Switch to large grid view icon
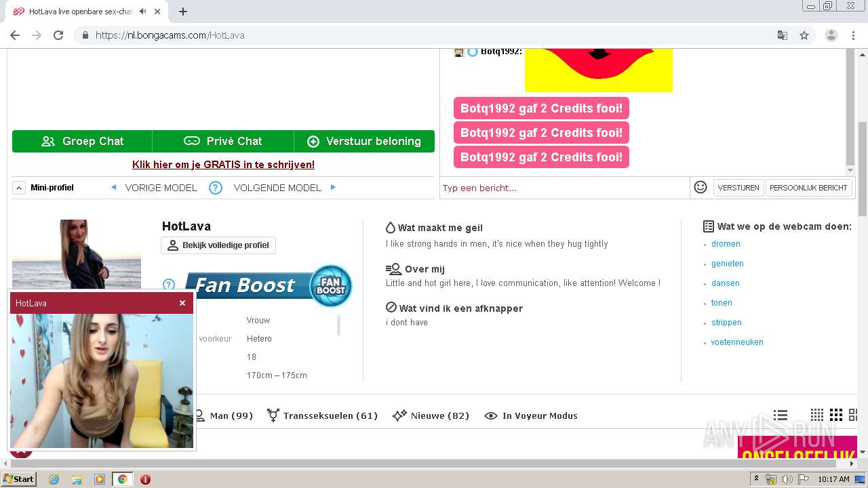The height and width of the screenshot is (488, 868). click(x=854, y=415)
